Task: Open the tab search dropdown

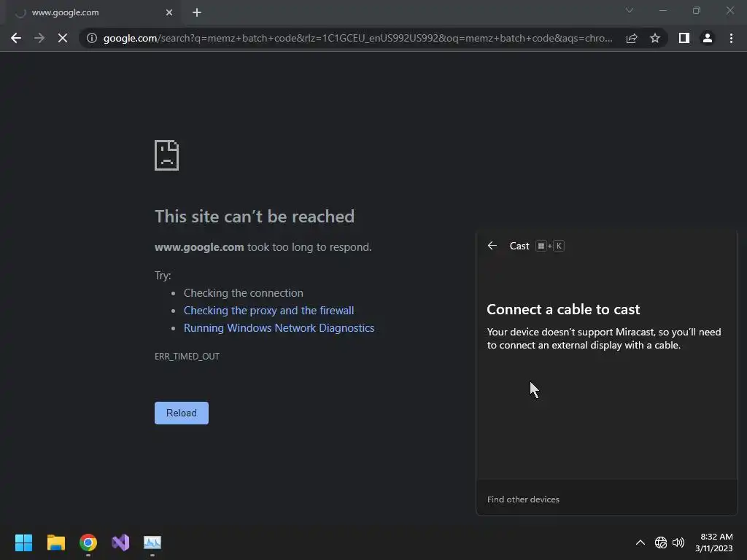Action: [x=630, y=10]
